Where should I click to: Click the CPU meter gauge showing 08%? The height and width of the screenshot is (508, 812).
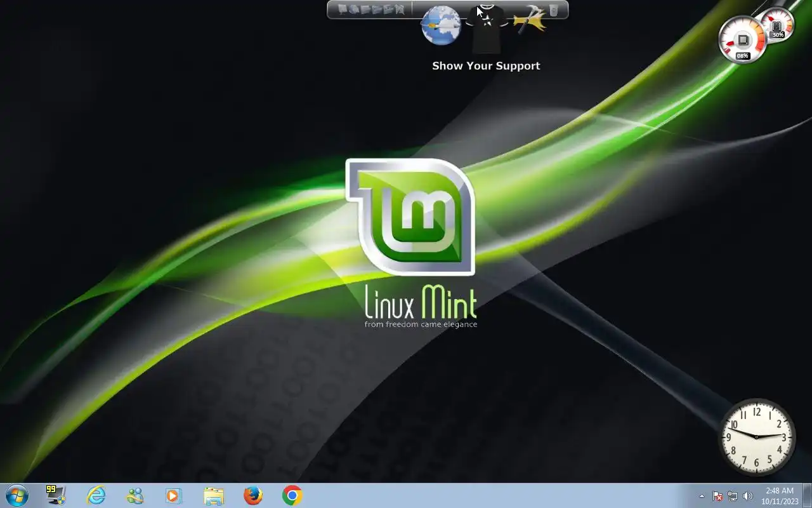[743, 40]
